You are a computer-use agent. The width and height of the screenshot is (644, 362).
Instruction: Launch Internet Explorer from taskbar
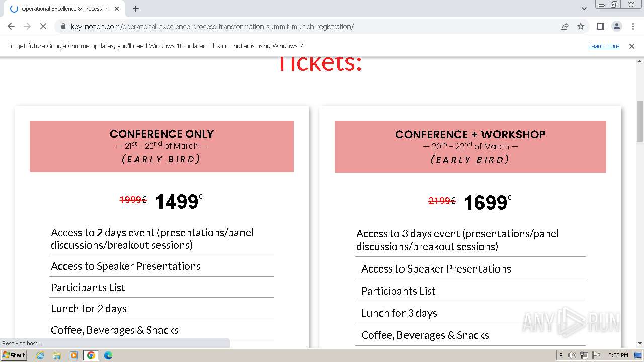[x=40, y=355]
